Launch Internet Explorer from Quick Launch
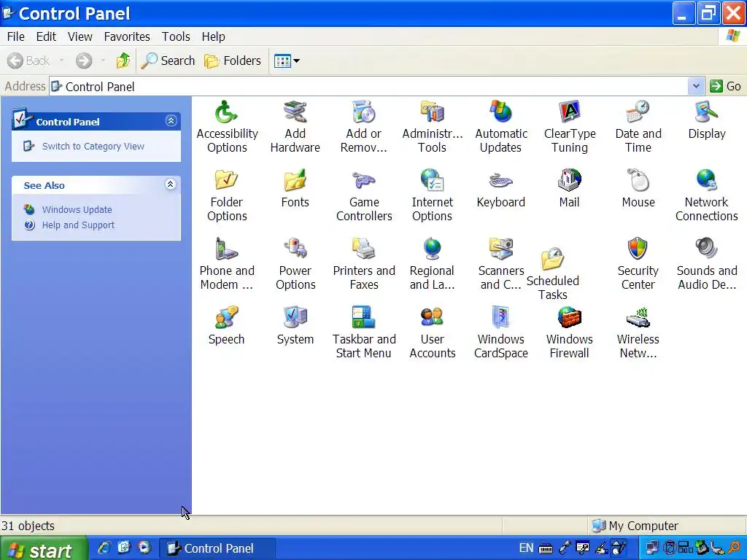The width and height of the screenshot is (747, 560). 104,548
